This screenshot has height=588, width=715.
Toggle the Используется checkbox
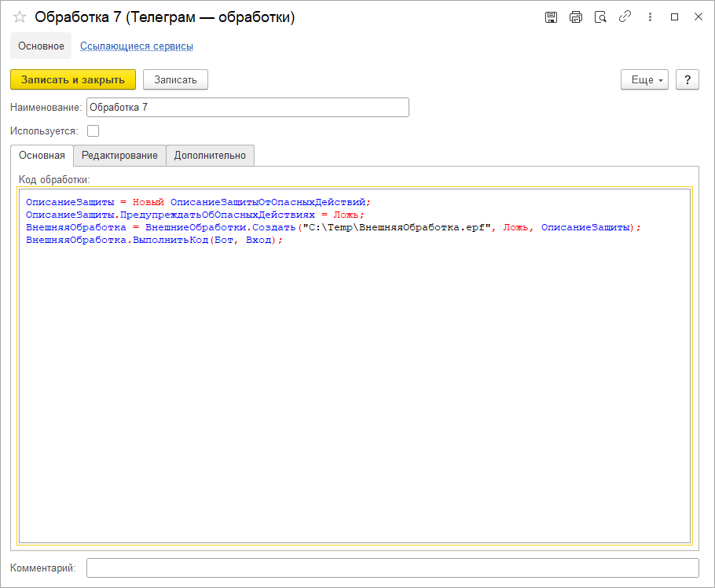coord(93,131)
